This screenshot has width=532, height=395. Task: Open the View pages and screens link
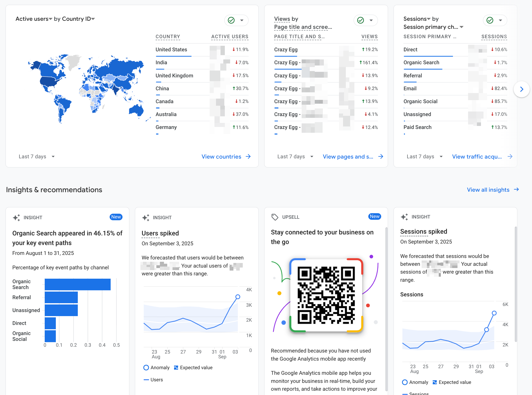pyautogui.click(x=348, y=156)
